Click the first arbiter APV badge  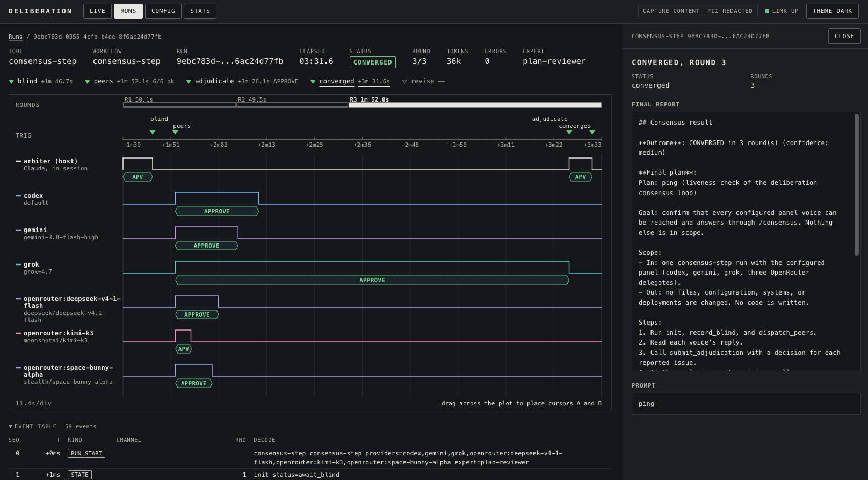click(x=138, y=177)
